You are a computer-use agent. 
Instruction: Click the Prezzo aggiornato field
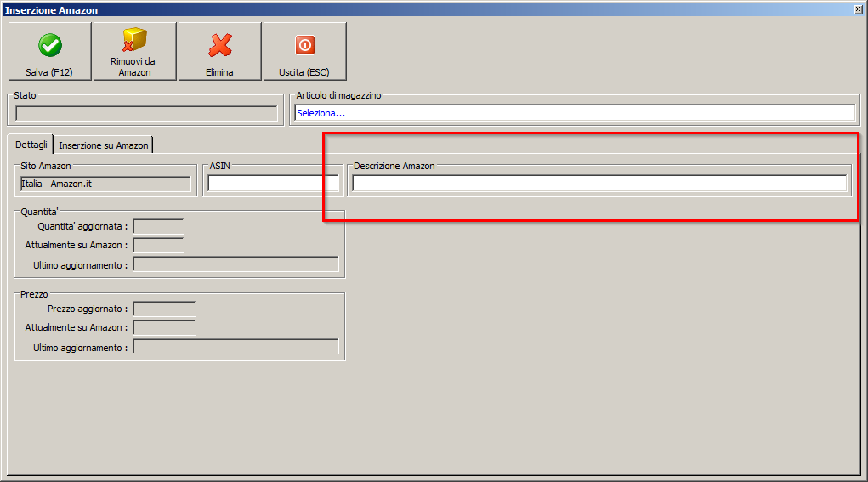164,309
